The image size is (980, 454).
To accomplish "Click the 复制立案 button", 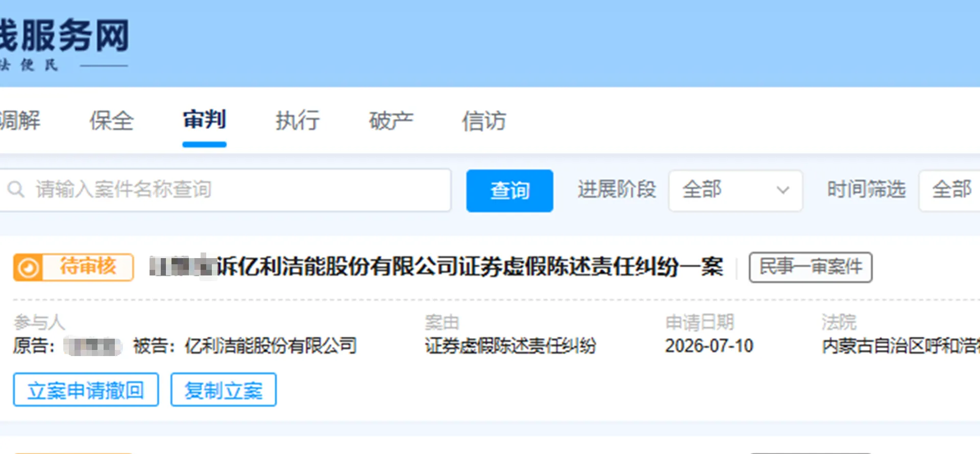I will 224,390.
